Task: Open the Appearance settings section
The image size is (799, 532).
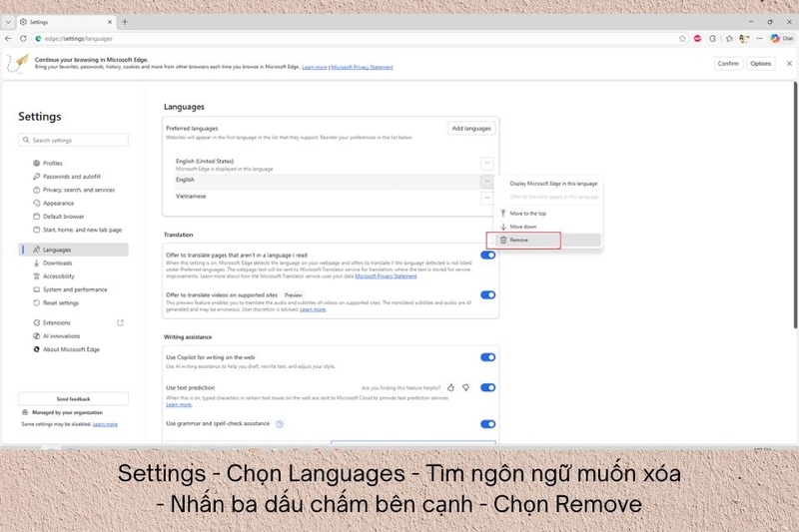Action: point(53,203)
